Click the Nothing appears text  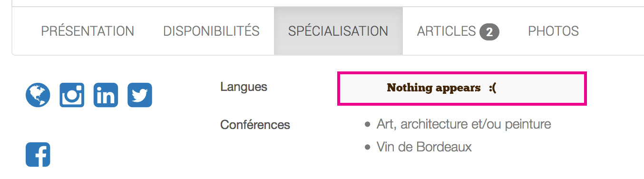[434, 88]
